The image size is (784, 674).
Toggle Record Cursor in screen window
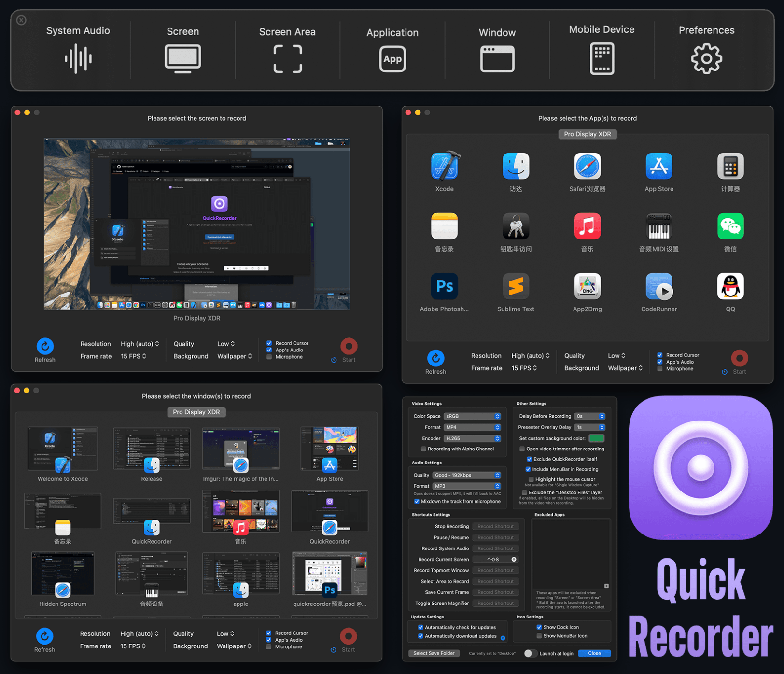pos(269,343)
